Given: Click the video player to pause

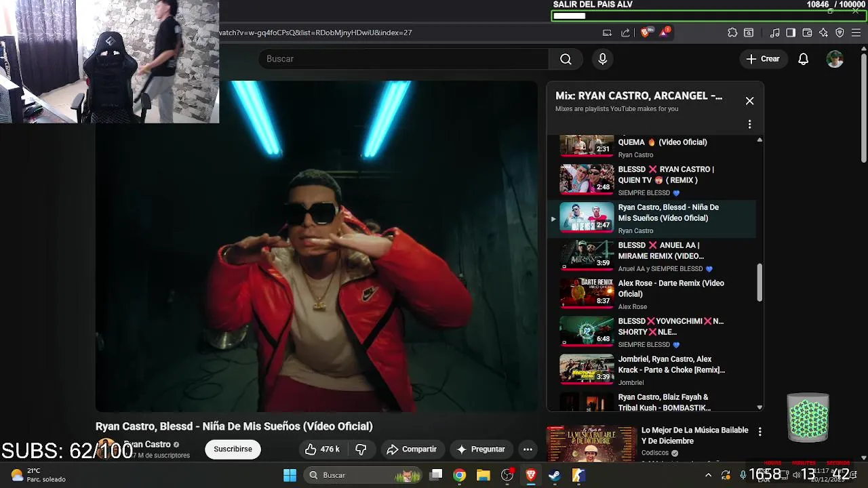Looking at the screenshot, I should click(x=317, y=246).
